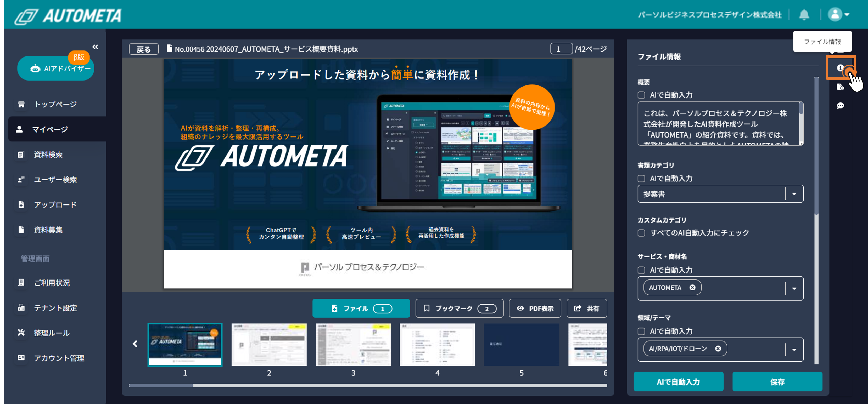Expand the 領域/テーマ dropdown arrow

pos(794,350)
